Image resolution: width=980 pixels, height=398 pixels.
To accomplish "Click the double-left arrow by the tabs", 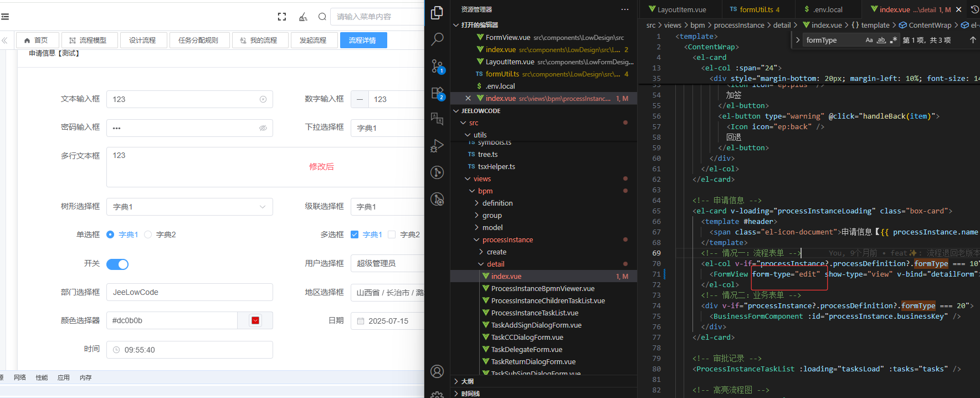I will click(4, 40).
